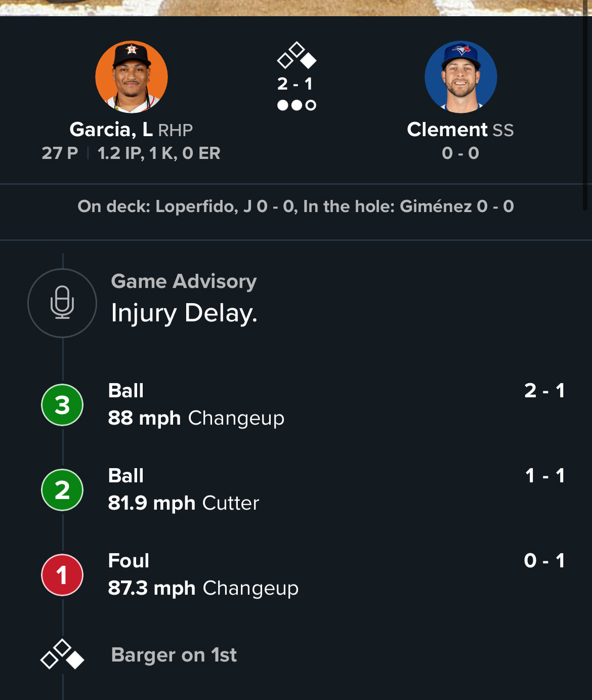Tap the on deck Loperfido line
592x700 pixels.
(296, 207)
